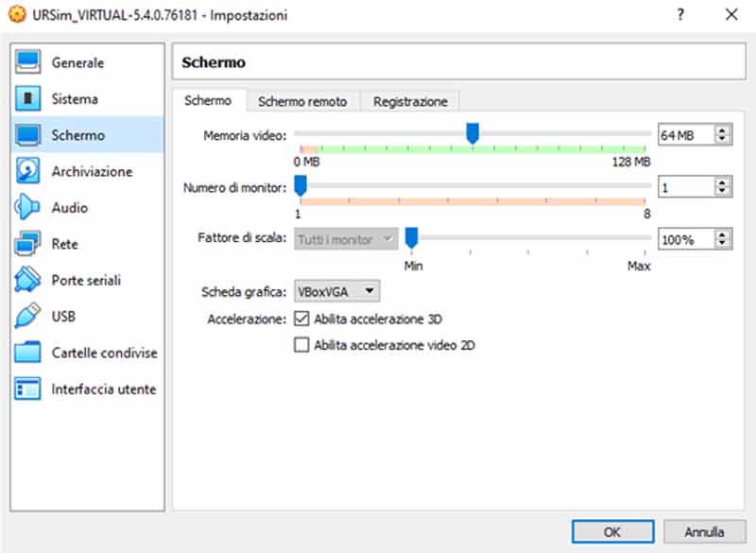Open the Tutti i monitor dropdown
Image resolution: width=756 pixels, height=553 pixels.
(x=346, y=239)
